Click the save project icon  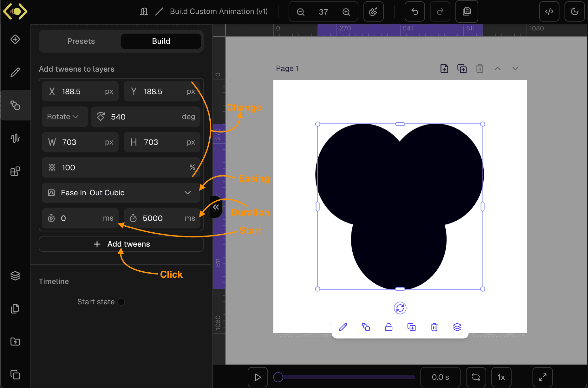coord(467,12)
